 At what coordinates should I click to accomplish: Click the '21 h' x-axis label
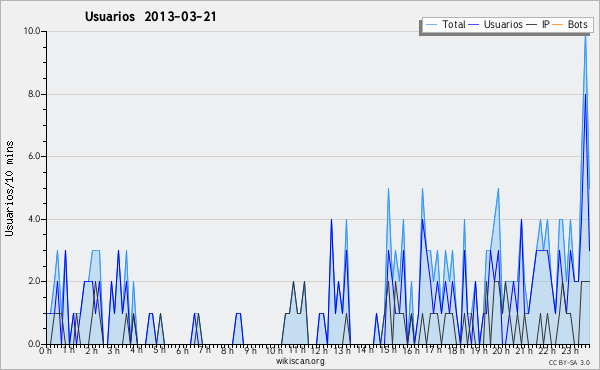[x=524, y=351]
